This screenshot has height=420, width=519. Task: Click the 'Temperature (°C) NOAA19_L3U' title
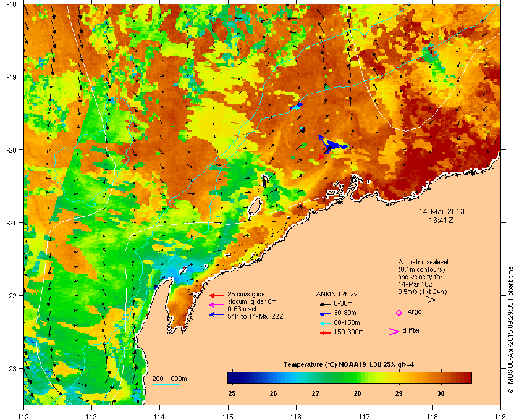pos(334,365)
